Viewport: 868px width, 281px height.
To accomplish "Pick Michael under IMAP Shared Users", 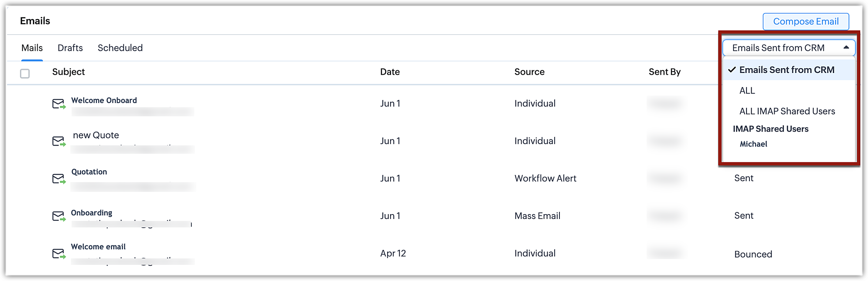I will click(753, 144).
